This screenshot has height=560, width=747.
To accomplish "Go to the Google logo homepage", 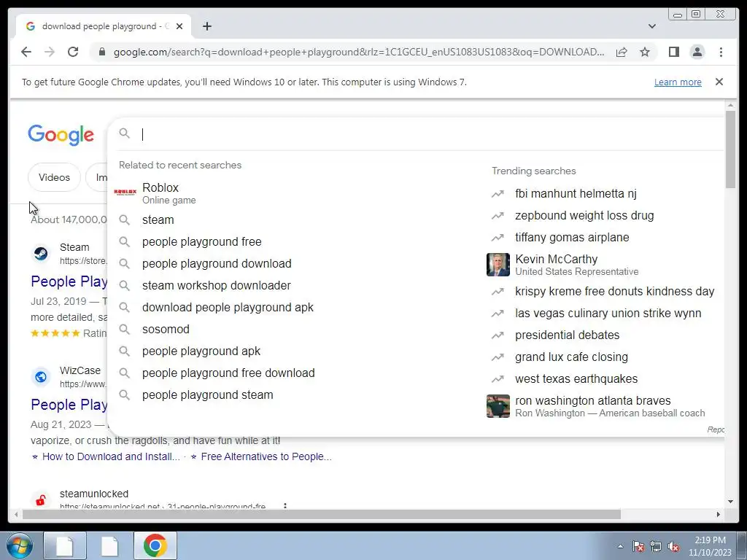I will click(x=61, y=135).
